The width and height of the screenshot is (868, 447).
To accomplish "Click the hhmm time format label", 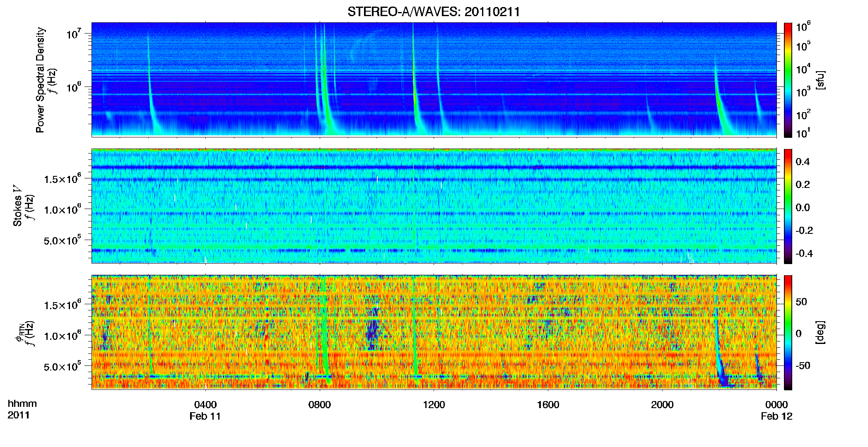I will pyautogui.click(x=22, y=404).
